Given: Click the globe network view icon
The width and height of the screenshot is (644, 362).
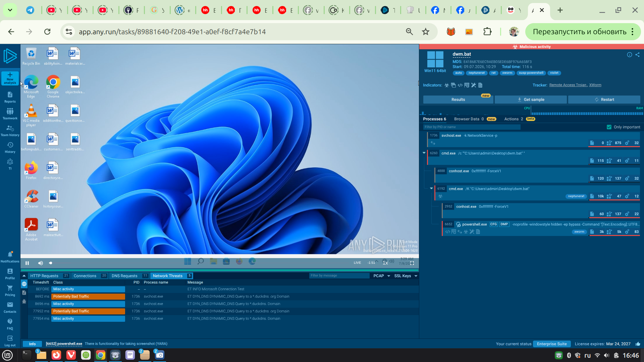Looking at the screenshot, I should (24, 284).
